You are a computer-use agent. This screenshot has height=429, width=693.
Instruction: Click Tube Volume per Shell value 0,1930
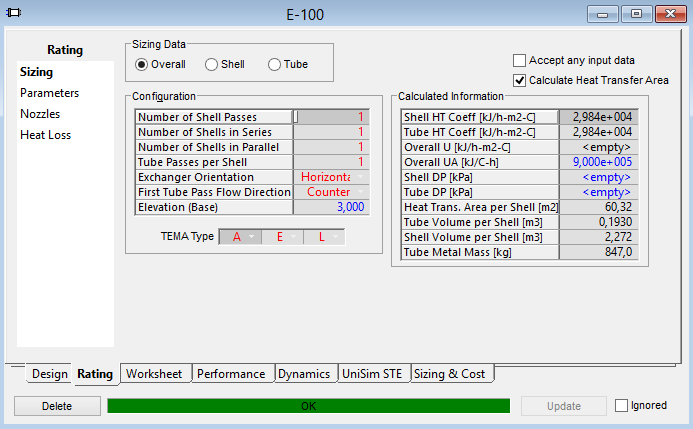tap(598, 222)
